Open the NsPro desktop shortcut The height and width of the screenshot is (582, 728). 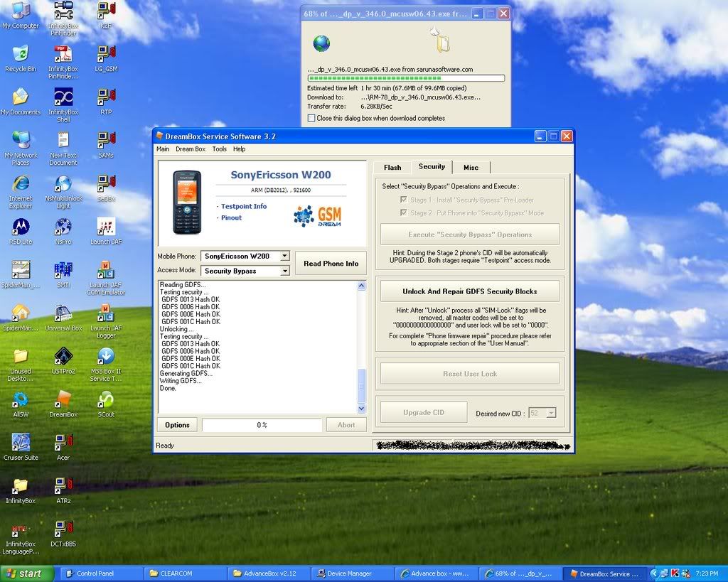click(63, 231)
